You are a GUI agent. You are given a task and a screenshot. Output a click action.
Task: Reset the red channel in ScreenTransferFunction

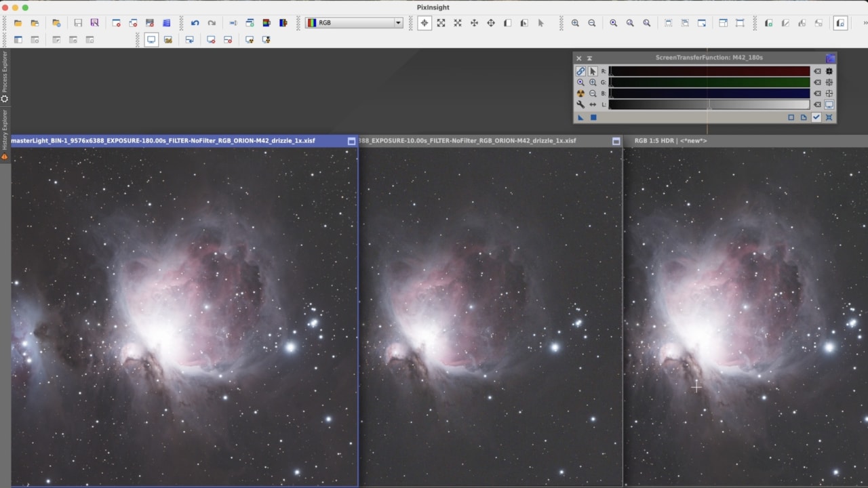[817, 71]
